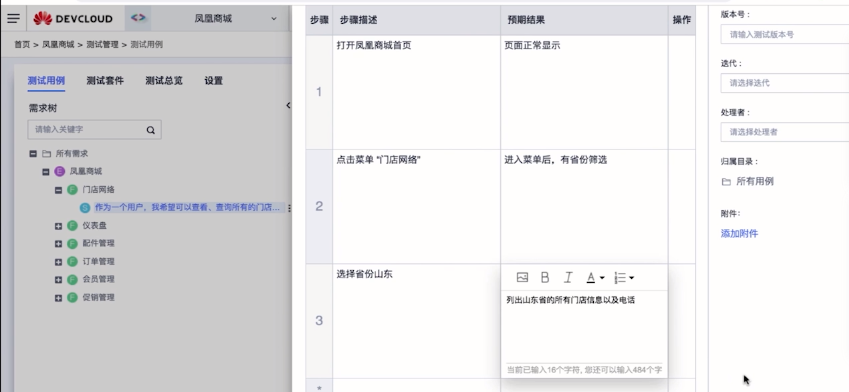Click the code brackets icon
Viewport: 849px width, 392px height.
click(x=138, y=18)
